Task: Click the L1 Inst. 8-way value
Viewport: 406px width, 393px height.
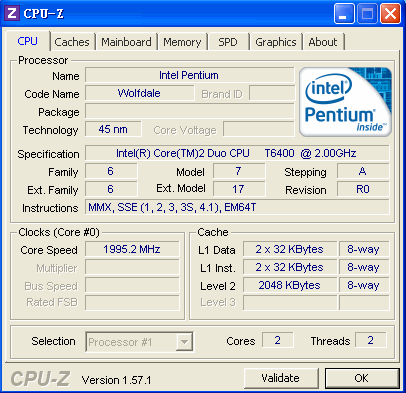Action: pos(364,267)
